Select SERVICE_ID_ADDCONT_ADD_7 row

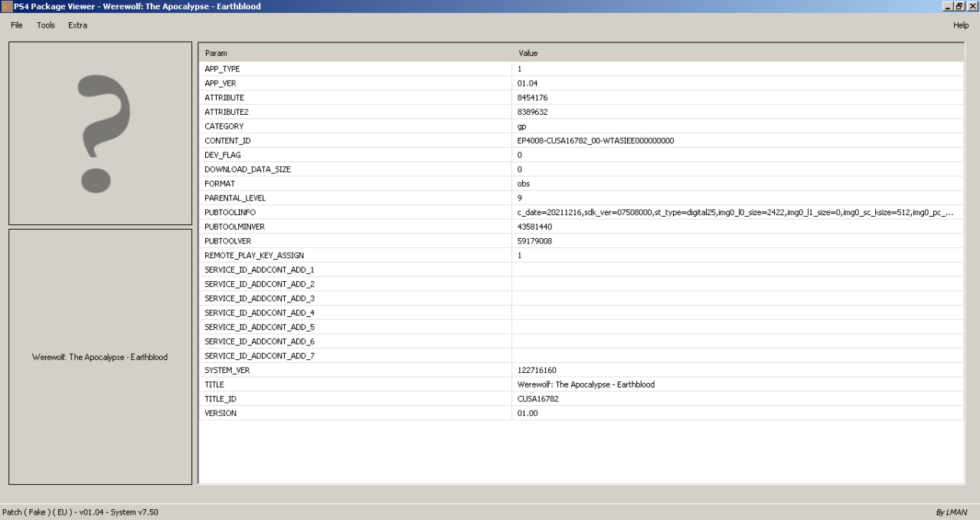tap(581, 356)
